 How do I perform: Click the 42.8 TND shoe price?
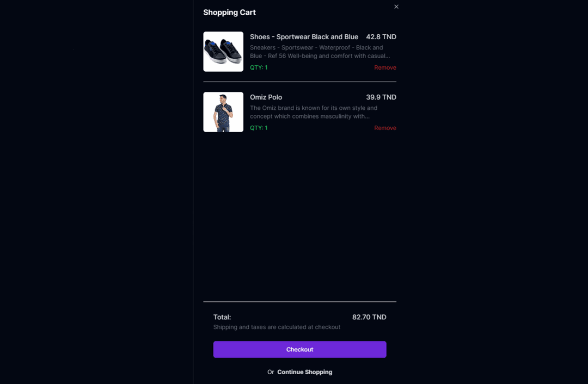pos(381,37)
